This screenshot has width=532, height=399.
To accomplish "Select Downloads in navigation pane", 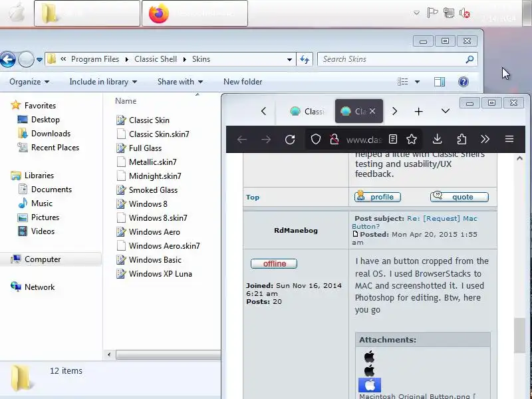I will click(44, 134).
